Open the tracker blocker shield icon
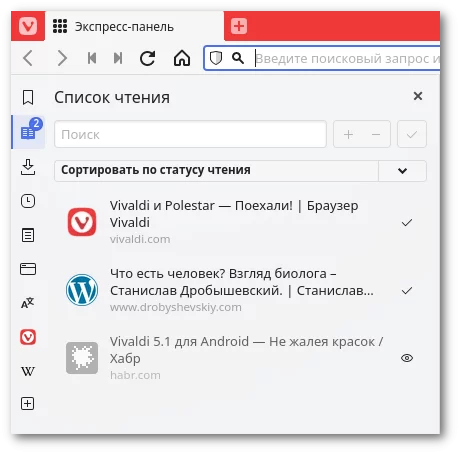This screenshot has height=453, width=459. click(216, 58)
